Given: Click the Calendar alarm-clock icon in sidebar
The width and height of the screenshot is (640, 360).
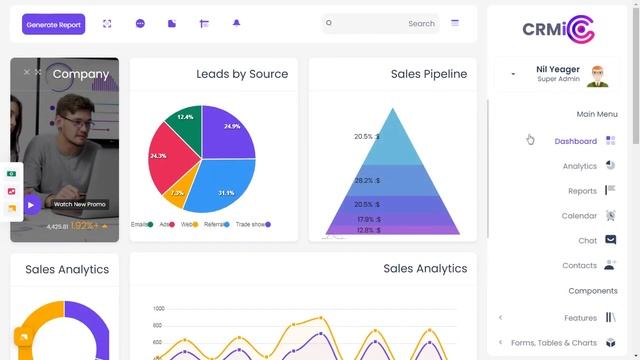Looking at the screenshot, I should (x=611, y=215).
